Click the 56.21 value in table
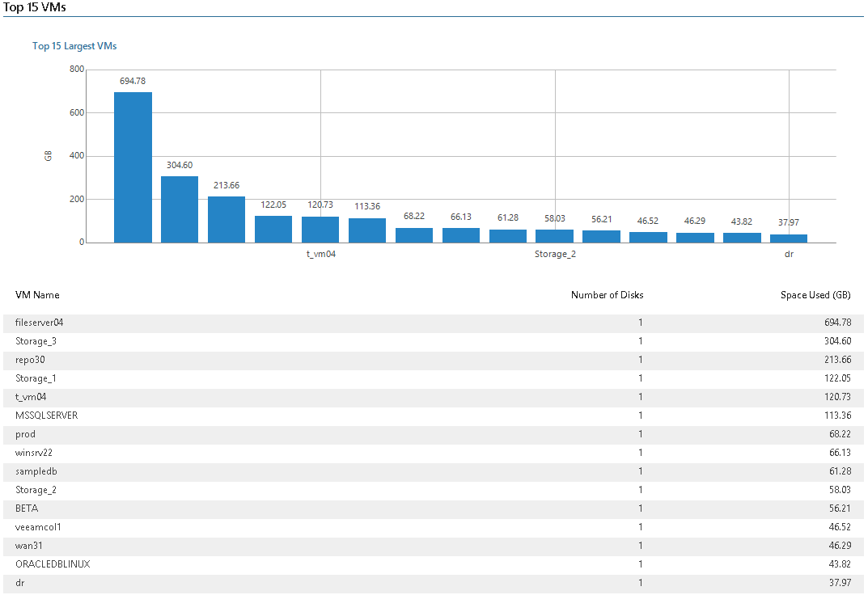 [840, 508]
